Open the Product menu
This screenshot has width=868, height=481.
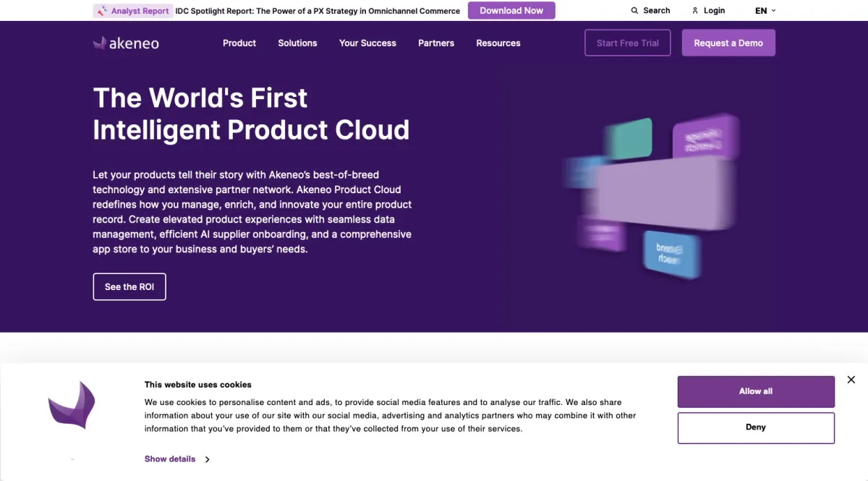click(239, 43)
